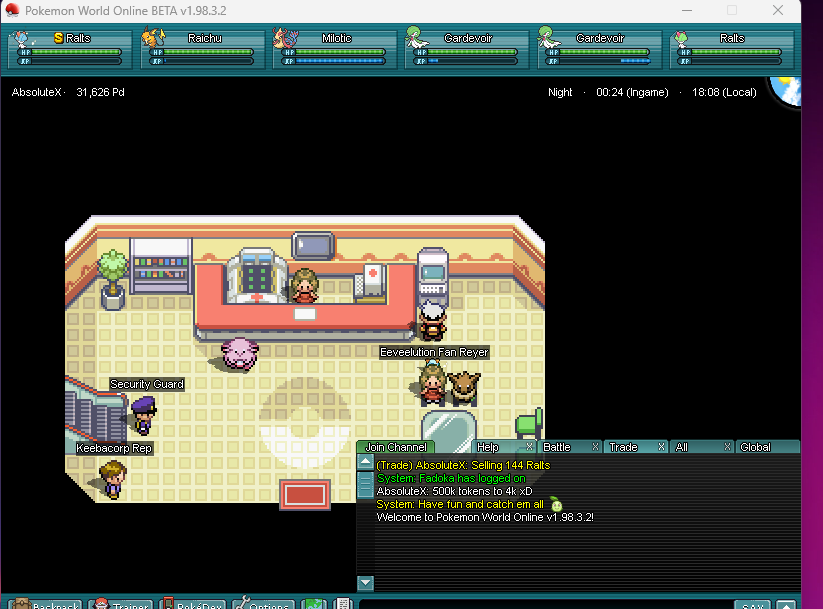Viewport: 823px width, 609px height.
Task: Click the "500k tokens to 4k xD" message
Action: (x=455, y=491)
